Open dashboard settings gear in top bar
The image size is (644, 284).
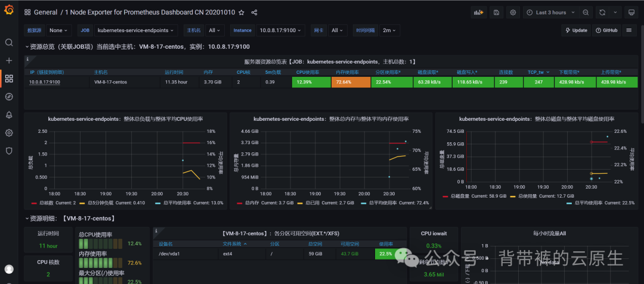pos(513,13)
